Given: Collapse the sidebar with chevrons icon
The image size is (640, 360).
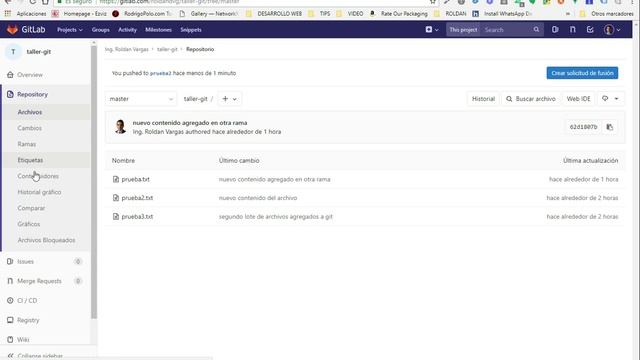Looking at the screenshot, I should 10,356.
